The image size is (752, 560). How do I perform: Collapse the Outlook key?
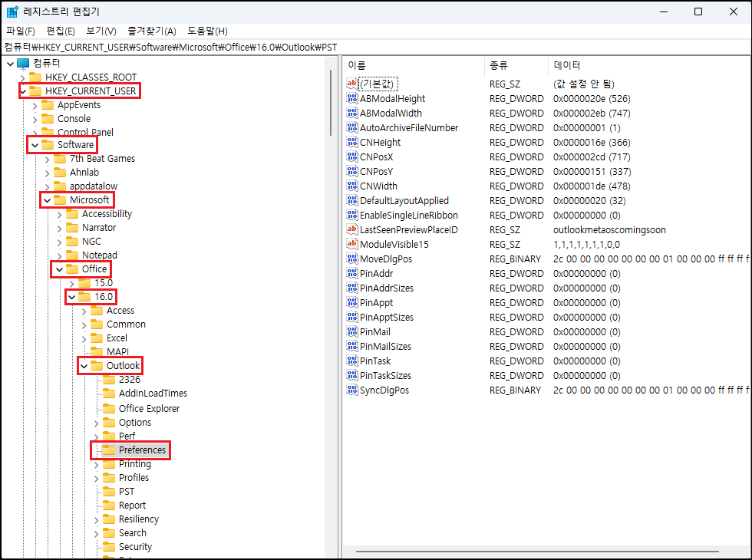(84, 366)
